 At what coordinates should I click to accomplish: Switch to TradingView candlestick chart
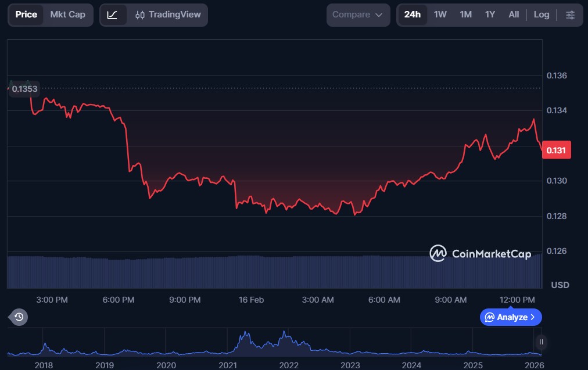[167, 15]
